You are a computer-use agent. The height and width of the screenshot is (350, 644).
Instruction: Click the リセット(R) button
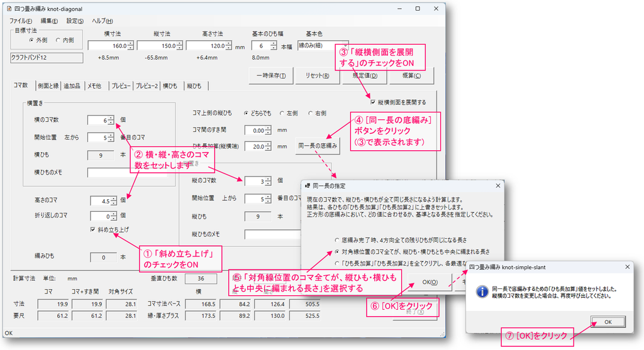pyautogui.click(x=317, y=75)
